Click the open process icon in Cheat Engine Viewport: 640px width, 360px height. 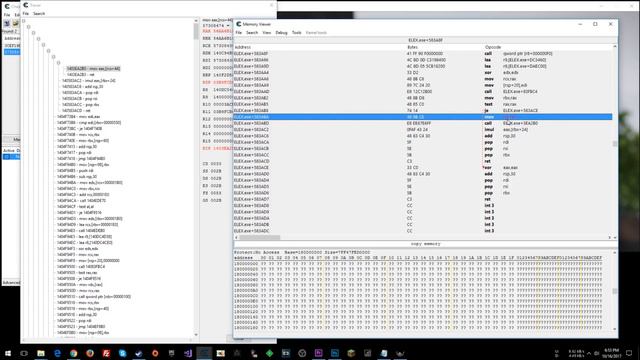tap(7, 23)
